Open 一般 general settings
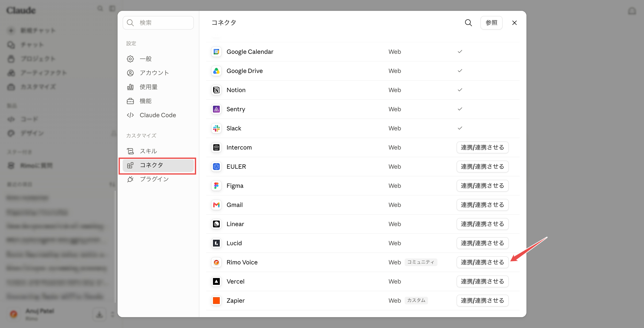 (x=158, y=59)
